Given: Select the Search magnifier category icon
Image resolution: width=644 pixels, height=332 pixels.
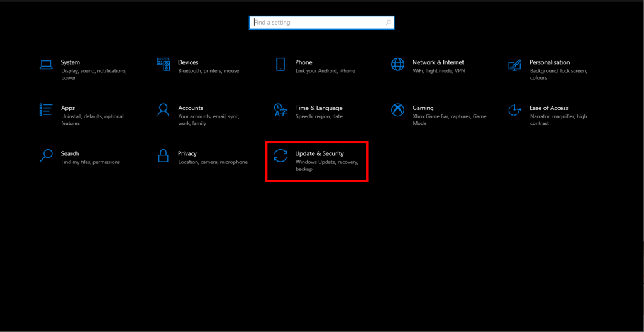Looking at the screenshot, I should tap(45, 156).
